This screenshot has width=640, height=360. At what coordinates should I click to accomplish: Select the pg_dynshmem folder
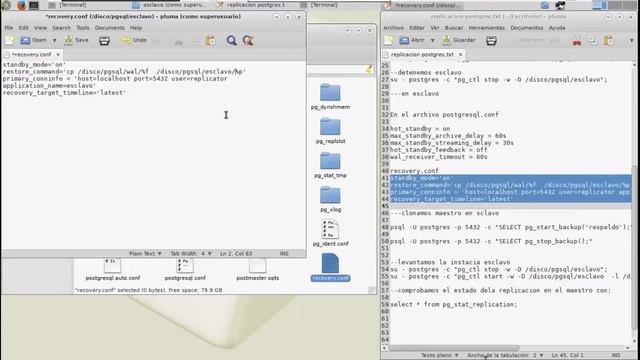tap(330, 96)
